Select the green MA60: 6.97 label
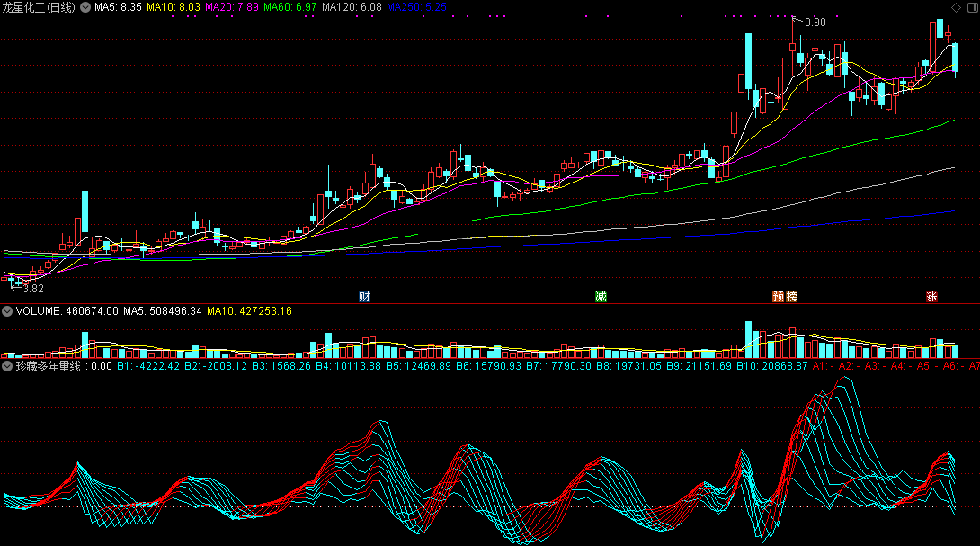980x546 pixels. [x=290, y=7]
